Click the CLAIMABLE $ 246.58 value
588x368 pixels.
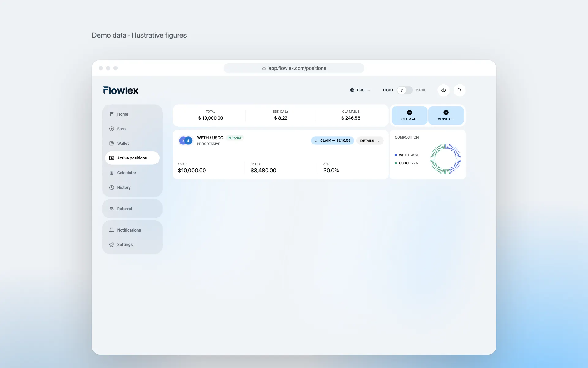pos(351,118)
